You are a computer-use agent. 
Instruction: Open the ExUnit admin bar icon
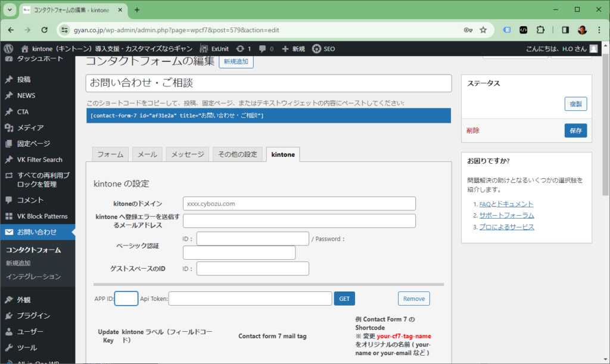click(204, 49)
